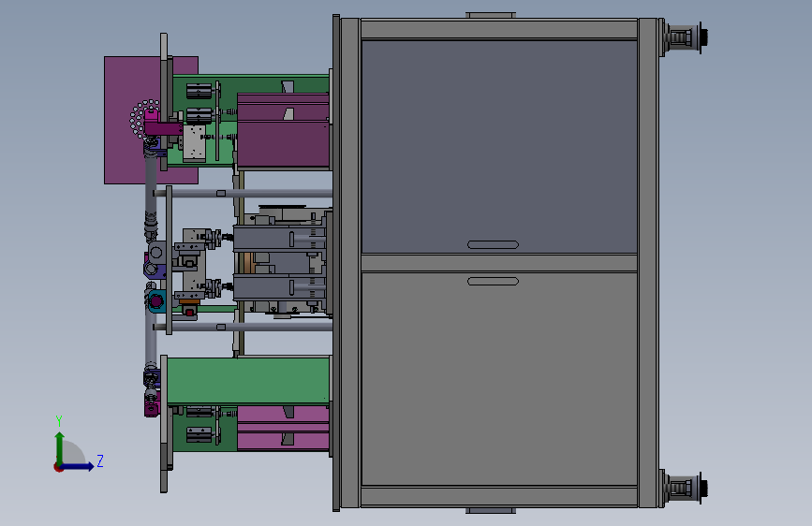Select the pink block in lower assembly

coord(283,428)
